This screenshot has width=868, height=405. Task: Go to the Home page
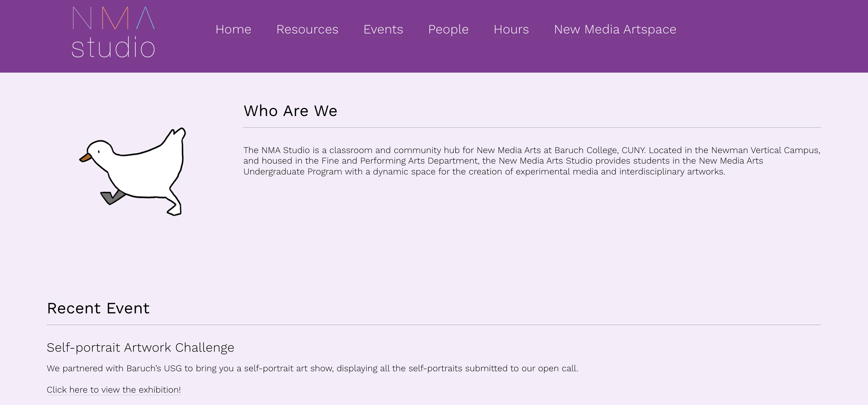233,29
